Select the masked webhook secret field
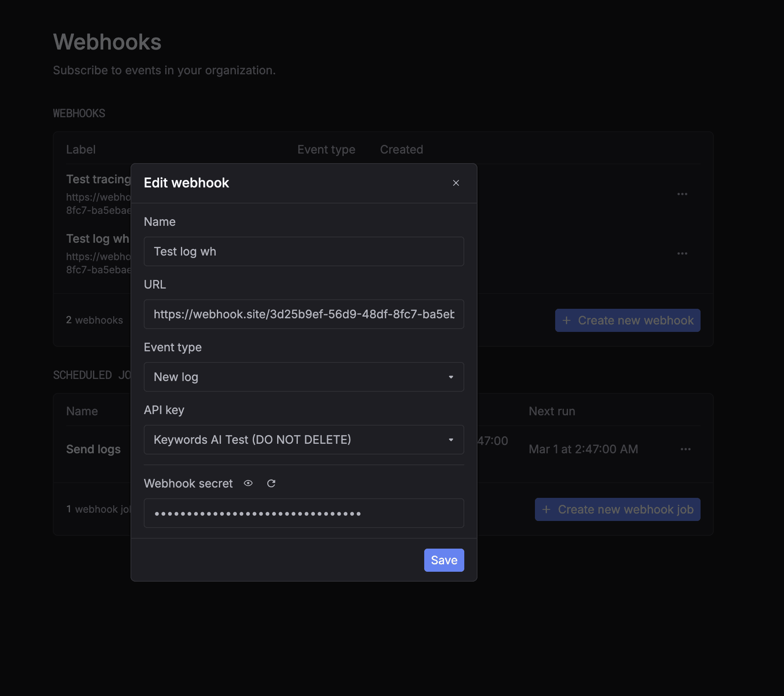Viewport: 784px width, 696px height. pyautogui.click(x=304, y=513)
